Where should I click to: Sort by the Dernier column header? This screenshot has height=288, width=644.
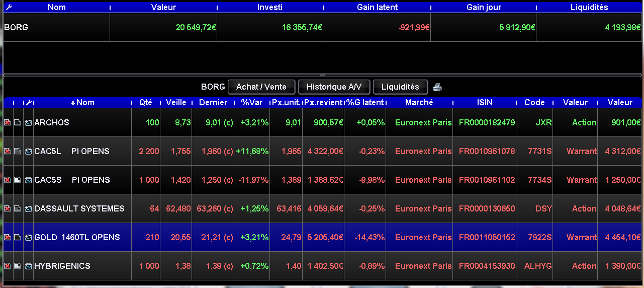213,102
